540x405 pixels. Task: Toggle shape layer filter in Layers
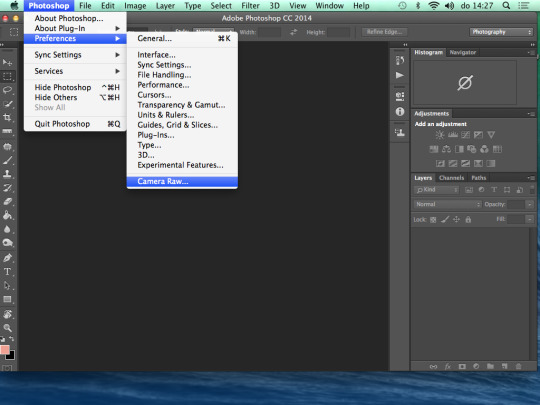tap(507, 190)
